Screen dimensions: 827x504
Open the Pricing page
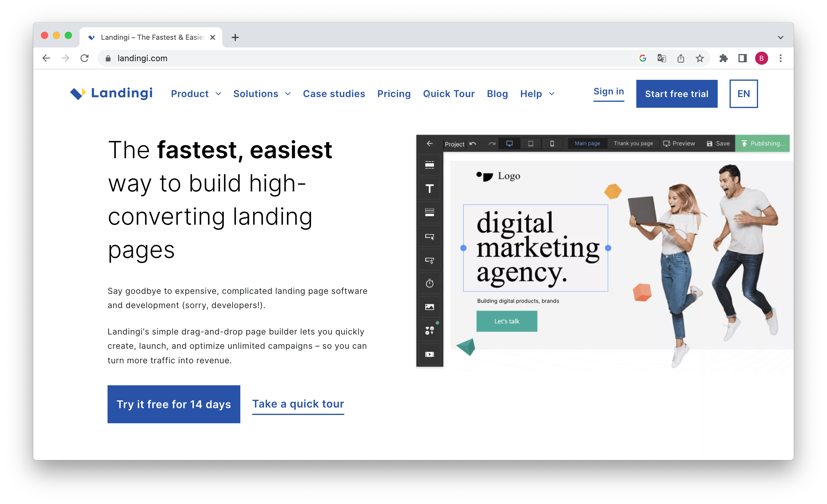394,93
